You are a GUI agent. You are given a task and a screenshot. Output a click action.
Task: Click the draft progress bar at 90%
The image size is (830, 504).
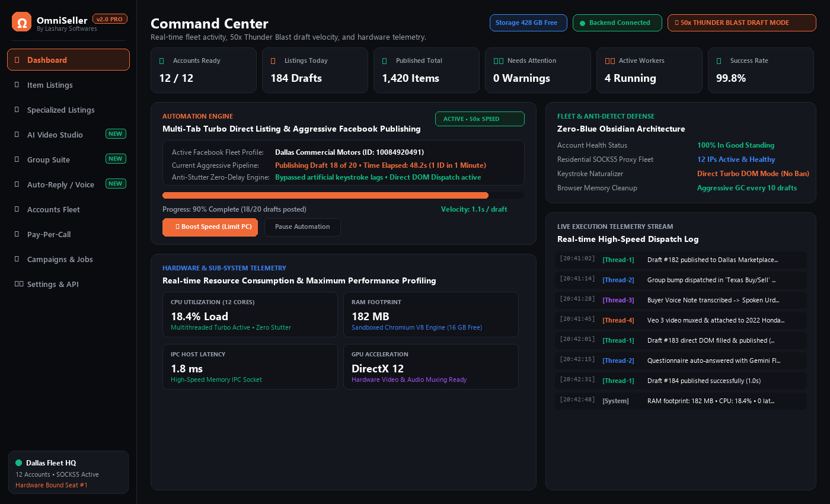click(343, 195)
